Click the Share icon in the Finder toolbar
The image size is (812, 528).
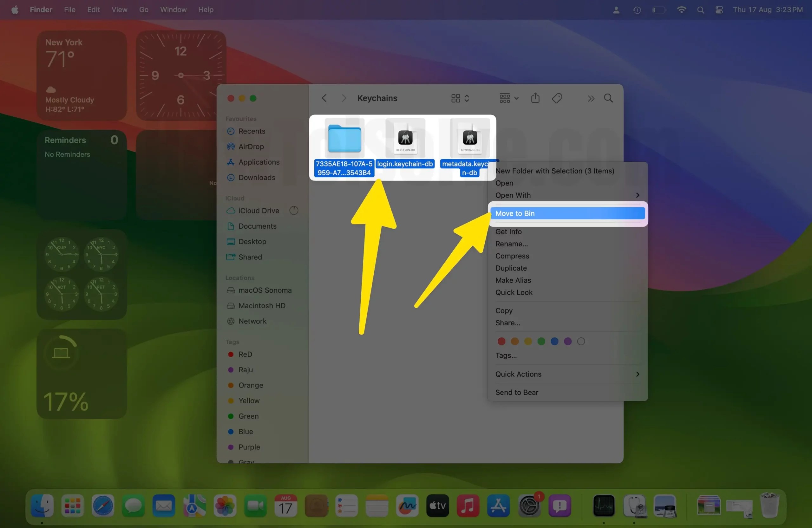(535, 98)
